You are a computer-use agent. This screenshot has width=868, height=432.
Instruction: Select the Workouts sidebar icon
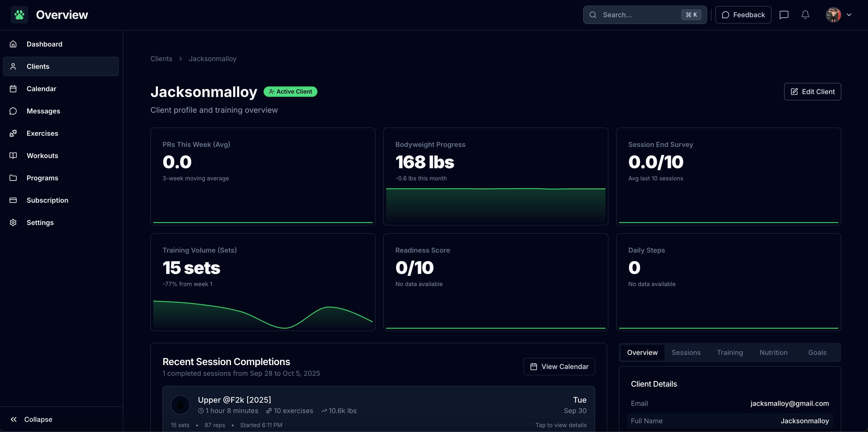pyautogui.click(x=13, y=155)
